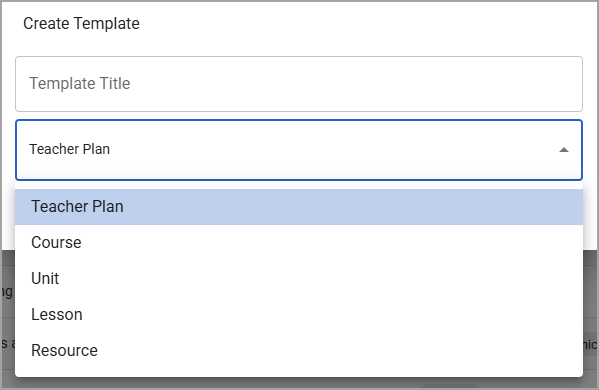Click the Unit entry below Course
The image size is (599, 390).
pyautogui.click(x=299, y=278)
